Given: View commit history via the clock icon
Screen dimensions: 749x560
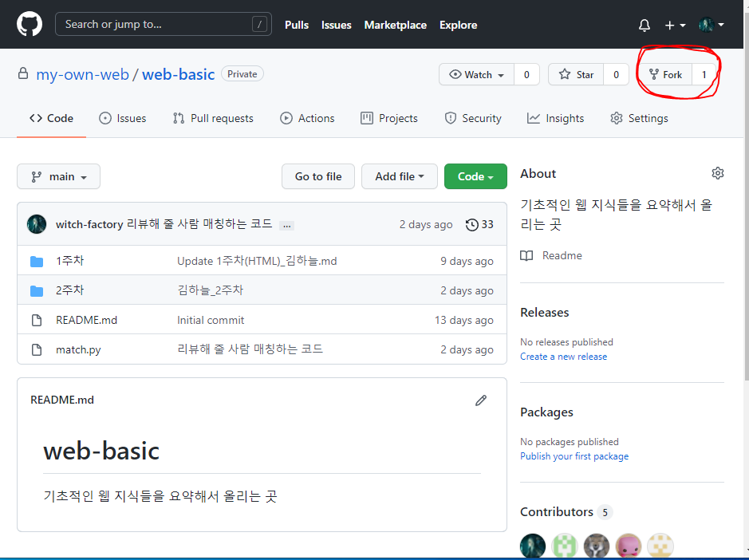Looking at the screenshot, I should pyautogui.click(x=471, y=224).
